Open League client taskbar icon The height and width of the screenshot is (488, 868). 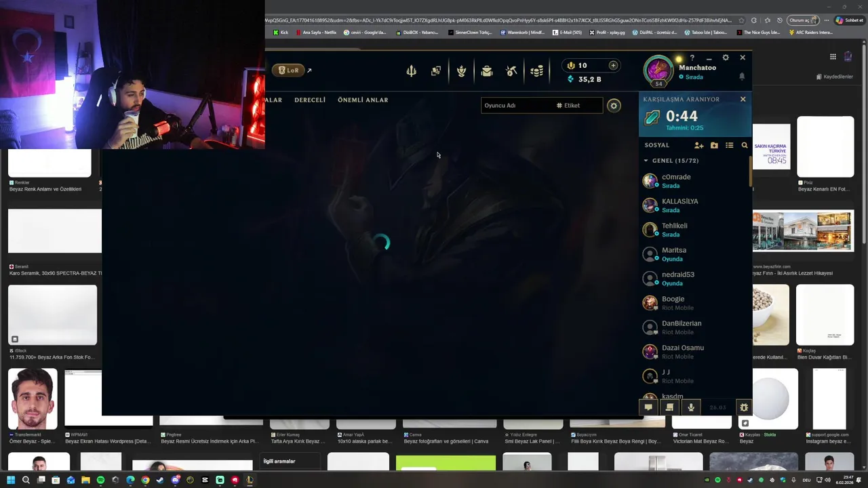[x=250, y=480]
